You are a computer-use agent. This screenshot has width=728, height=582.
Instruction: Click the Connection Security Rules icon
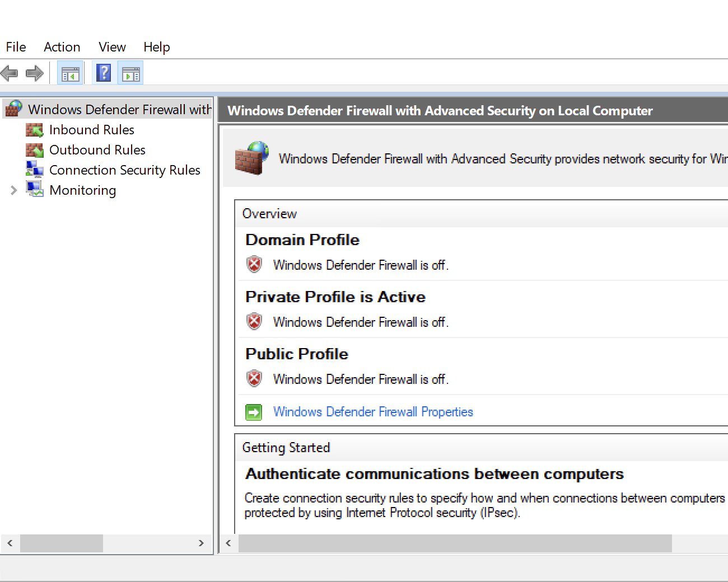tap(35, 169)
